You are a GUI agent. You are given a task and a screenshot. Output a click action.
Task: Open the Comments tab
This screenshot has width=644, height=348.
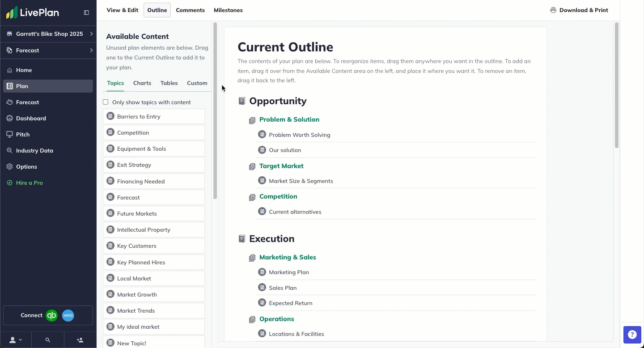191,10
